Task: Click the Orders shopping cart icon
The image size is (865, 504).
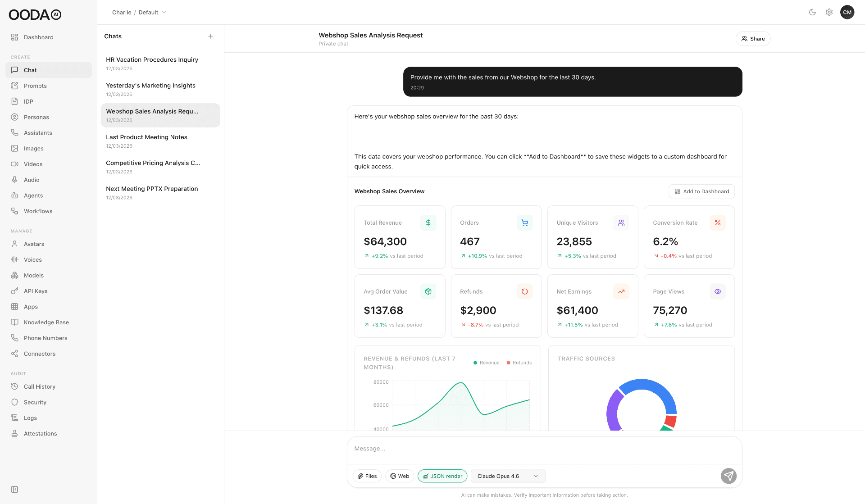Action: (524, 222)
